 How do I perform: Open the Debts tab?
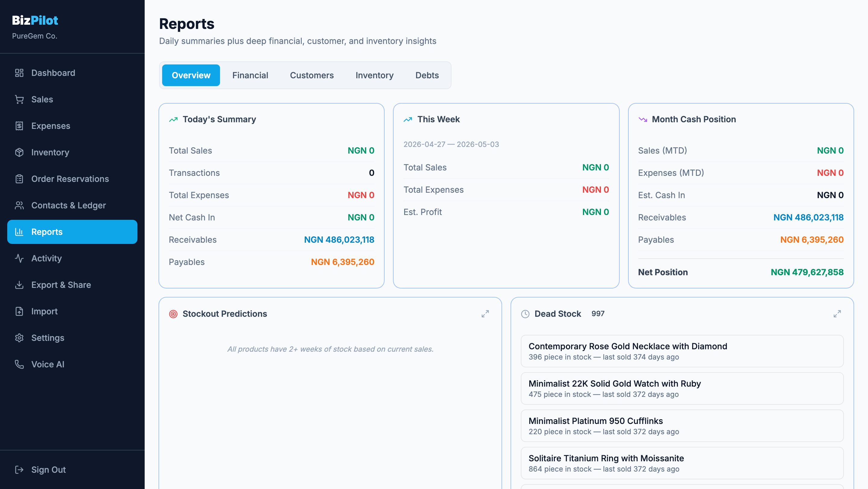pyautogui.click(x=427, y=75)
